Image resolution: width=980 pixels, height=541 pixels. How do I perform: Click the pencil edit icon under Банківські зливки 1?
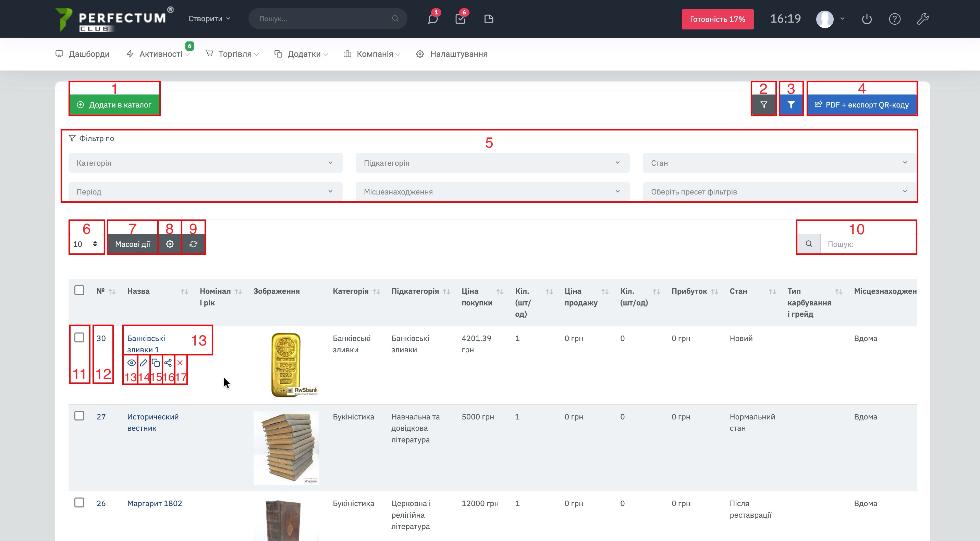pos(144,363)
